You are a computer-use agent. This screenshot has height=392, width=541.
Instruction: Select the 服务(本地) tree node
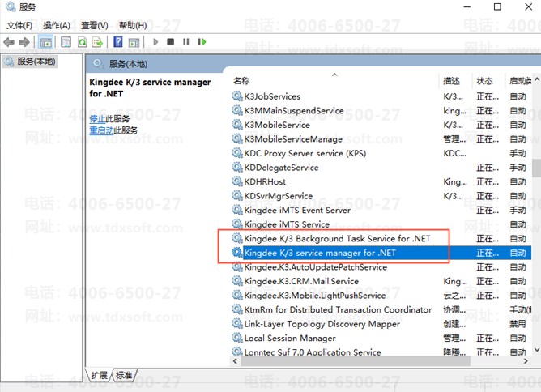[x=30, y=62]
